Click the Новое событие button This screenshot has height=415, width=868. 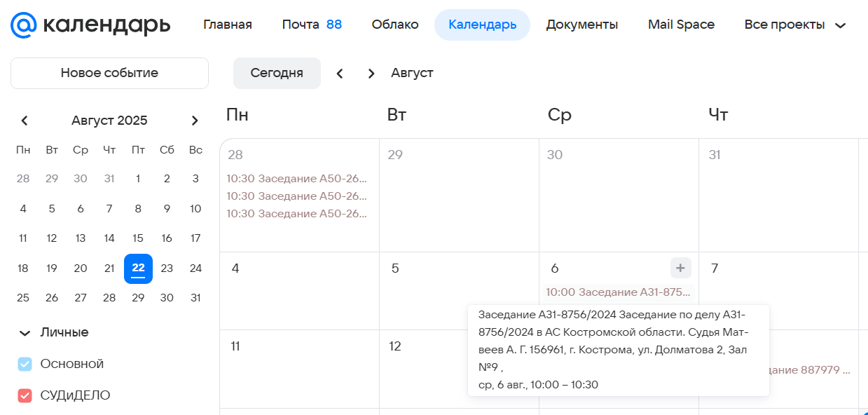click(x=109, y=73)
